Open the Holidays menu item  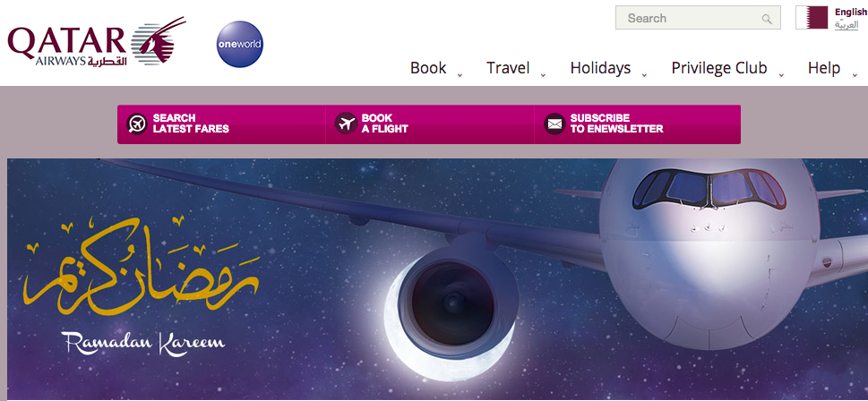point(601,68)
